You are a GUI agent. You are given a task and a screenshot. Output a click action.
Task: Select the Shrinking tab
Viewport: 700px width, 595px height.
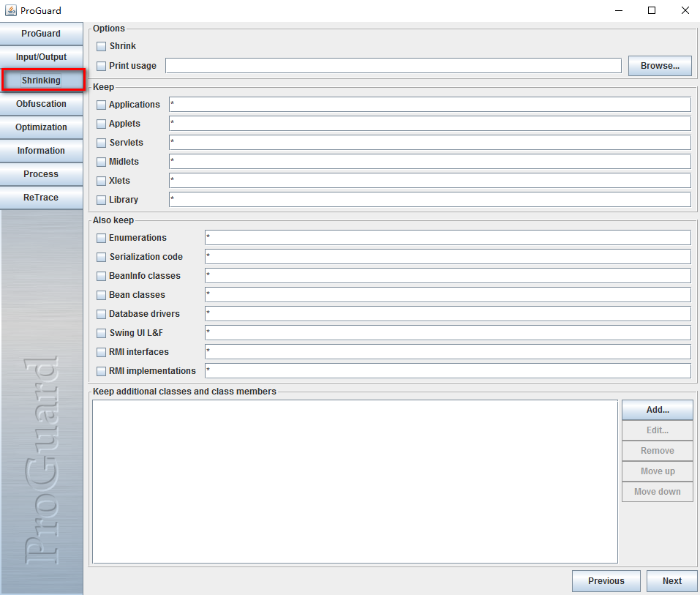[x=41, y=81]
